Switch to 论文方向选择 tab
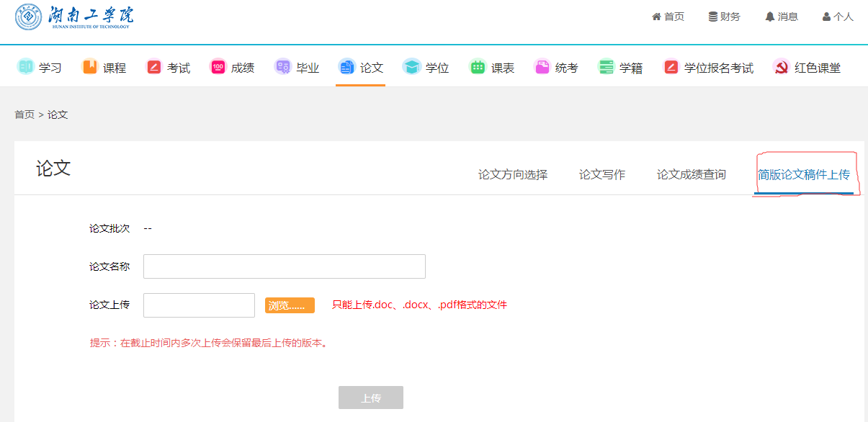Viewport: 868px width, 422px height. tap(513, 175)
